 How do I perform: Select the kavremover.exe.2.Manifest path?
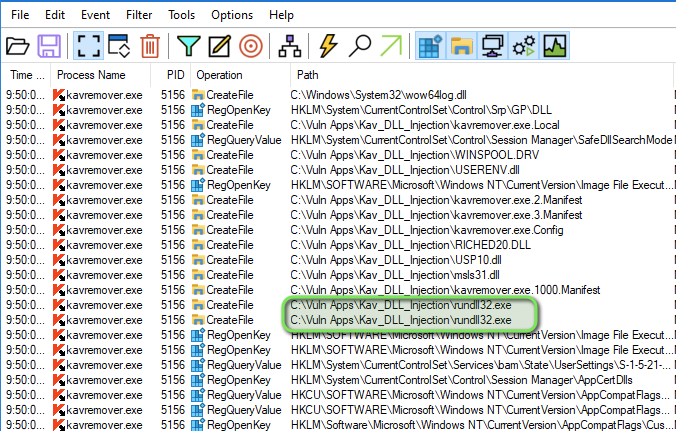click(x=436, y=200)
